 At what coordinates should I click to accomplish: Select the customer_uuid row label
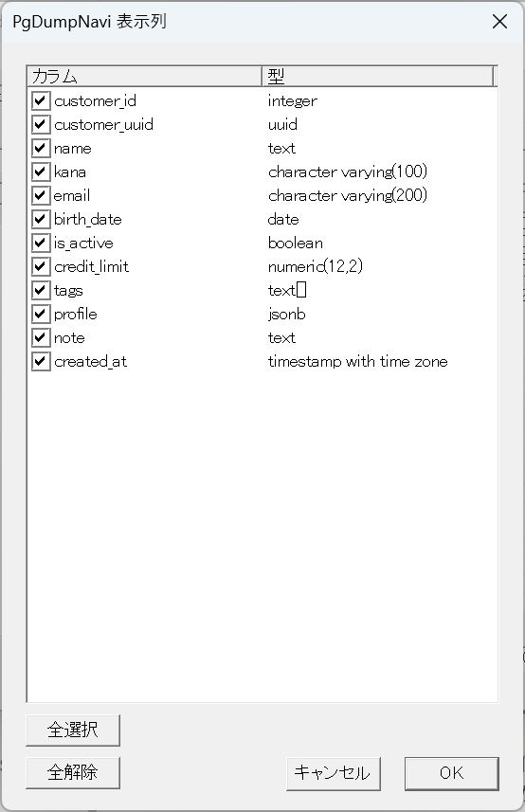coord(103,125)
